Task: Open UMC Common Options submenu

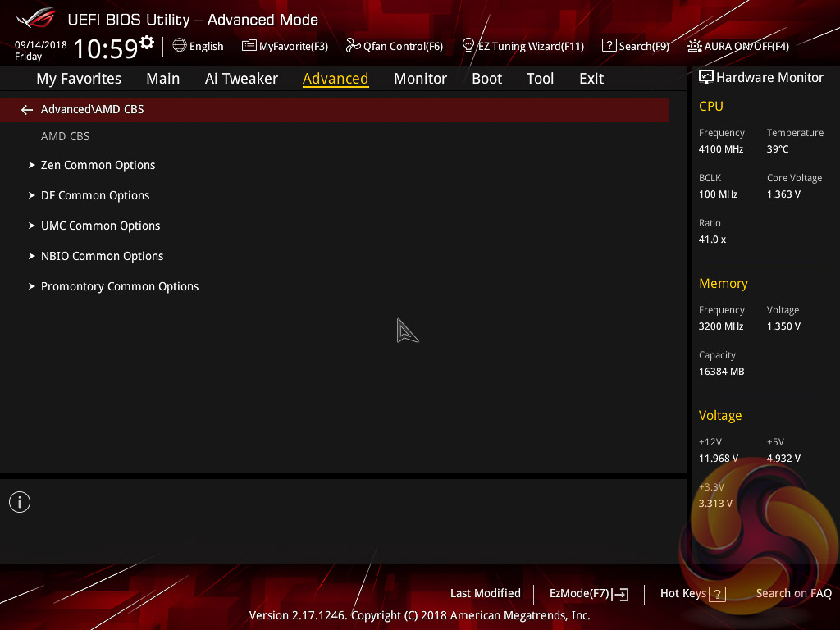Action: pyautogui.click(x=101, y=226)
